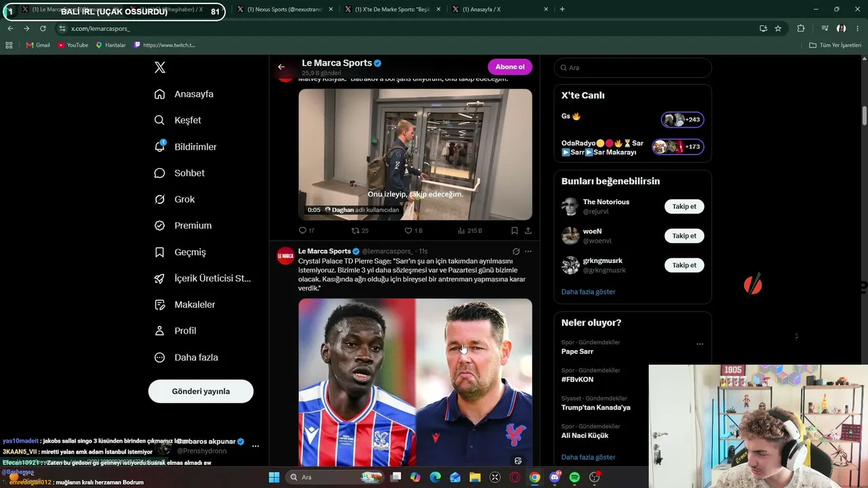This screenshot has height=488, width=868.
Task: Click the Le Marca avatar on Crystal Palace post
Action: pos(285,256)
